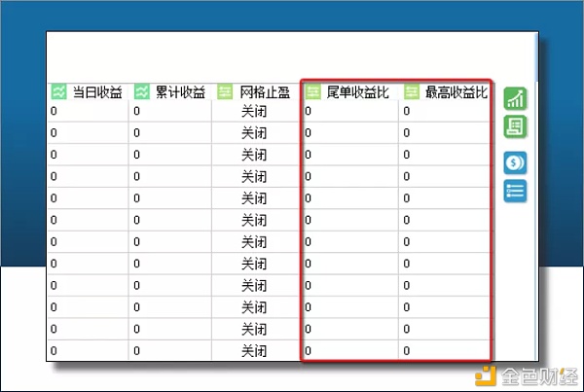The height and width of the screenshot is (392, 584).
Task: Click the wave icon beside 累计收益
Action: pos(142,91)
